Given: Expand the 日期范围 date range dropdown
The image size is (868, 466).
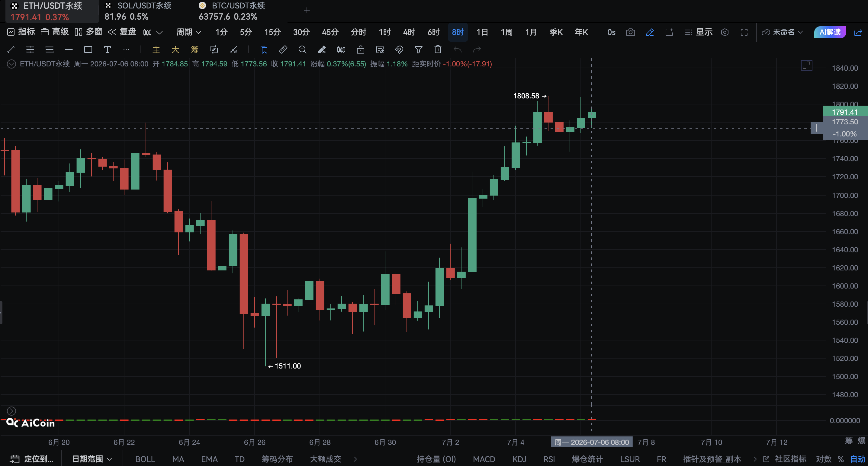Looking at the screenshot, I should [92, 459].
